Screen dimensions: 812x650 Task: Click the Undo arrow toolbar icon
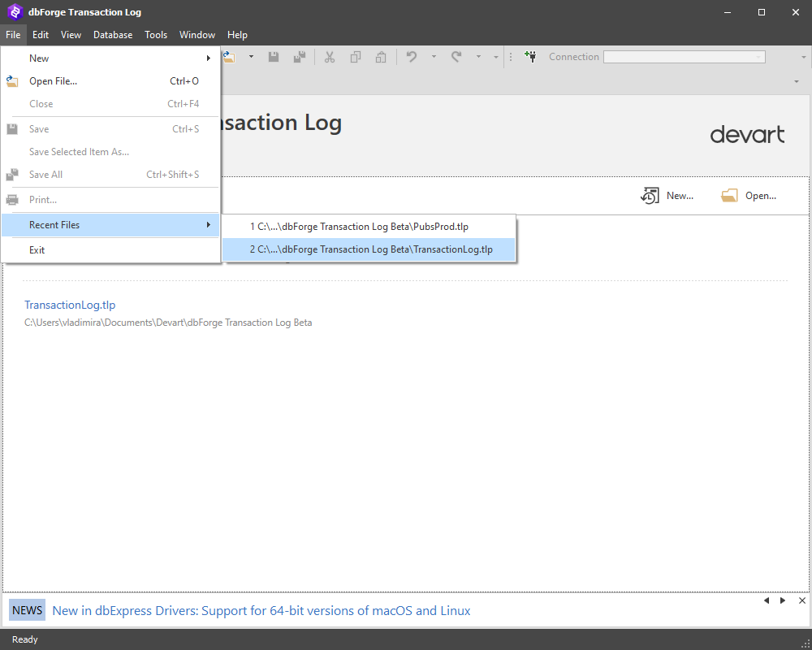point(412,57)
